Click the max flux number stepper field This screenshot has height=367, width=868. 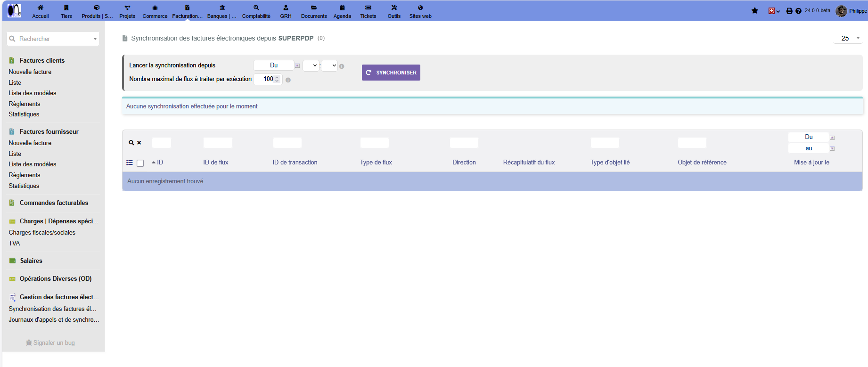coord(268,79)
